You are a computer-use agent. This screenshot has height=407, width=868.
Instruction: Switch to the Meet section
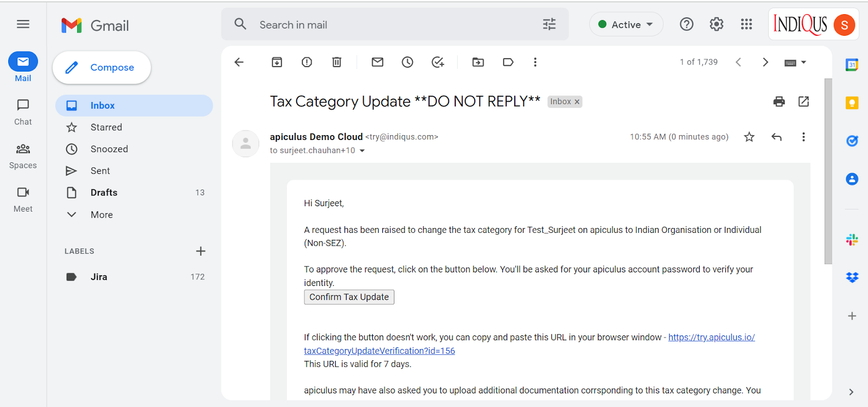pyautogui.click(x=23, y=199)
